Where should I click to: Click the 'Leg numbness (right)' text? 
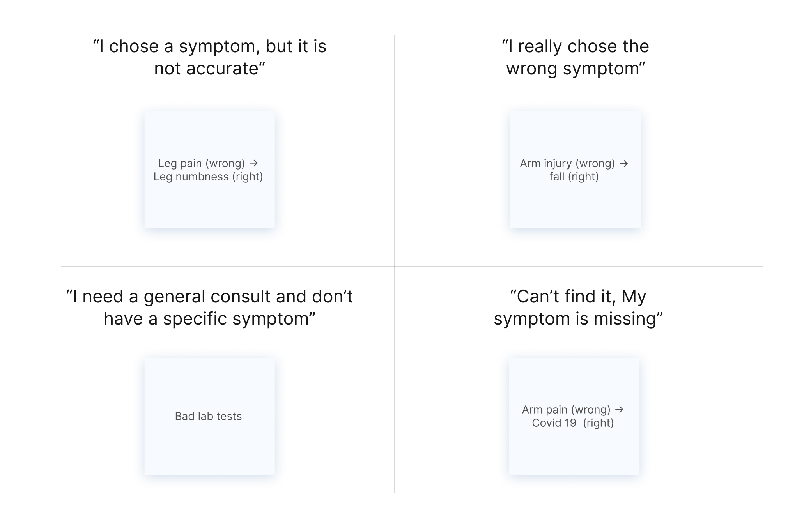click(x=208, y=177)
